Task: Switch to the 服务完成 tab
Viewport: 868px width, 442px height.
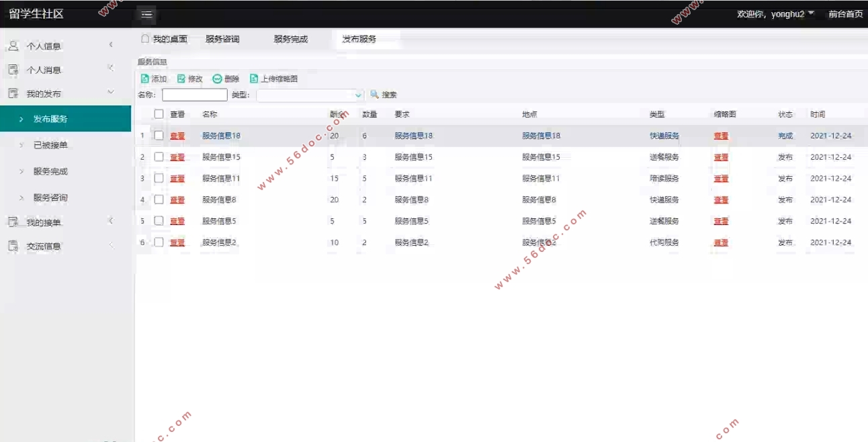Action: click(291, 39)
